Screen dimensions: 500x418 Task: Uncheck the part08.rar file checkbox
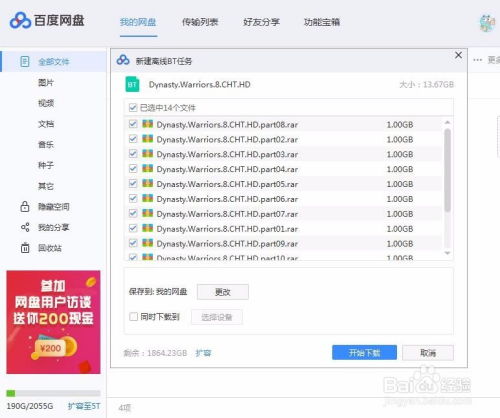click(x=133, y=124)
